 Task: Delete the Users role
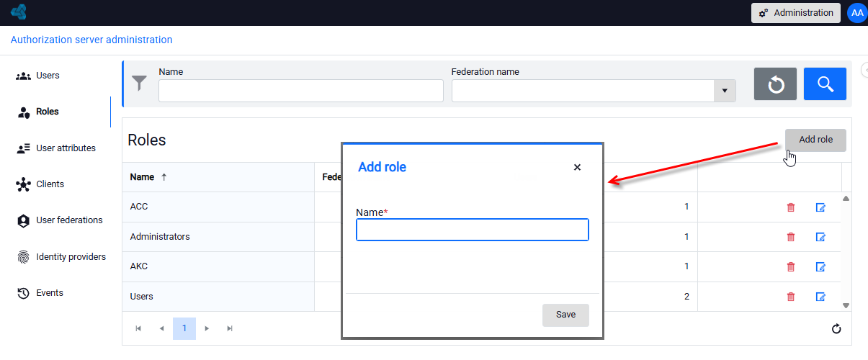[791, 297]
